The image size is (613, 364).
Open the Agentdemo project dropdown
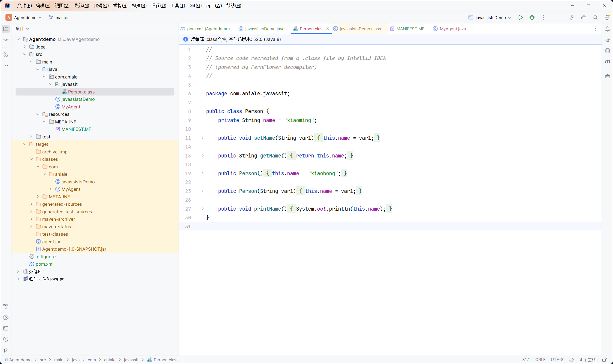24,17
